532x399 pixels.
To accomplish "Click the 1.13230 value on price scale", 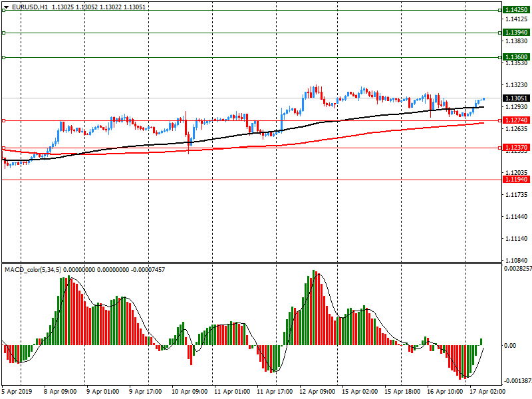I will click(517, 85).
